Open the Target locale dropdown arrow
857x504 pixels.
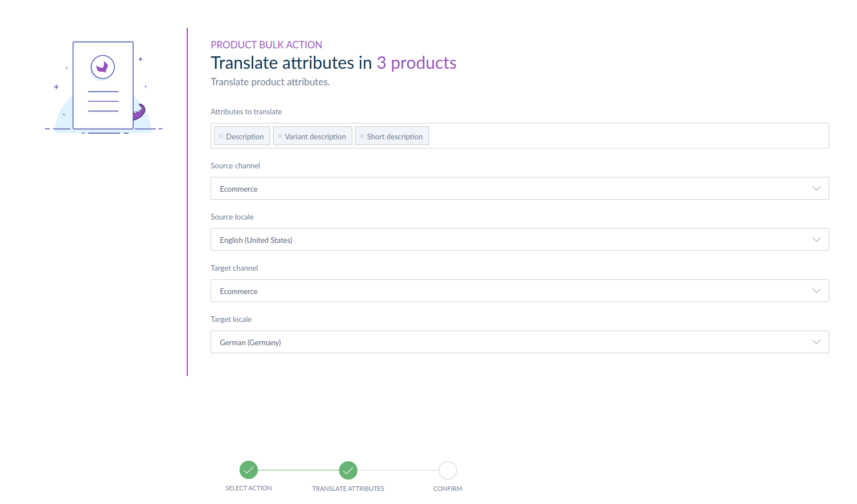coord(817,342)
